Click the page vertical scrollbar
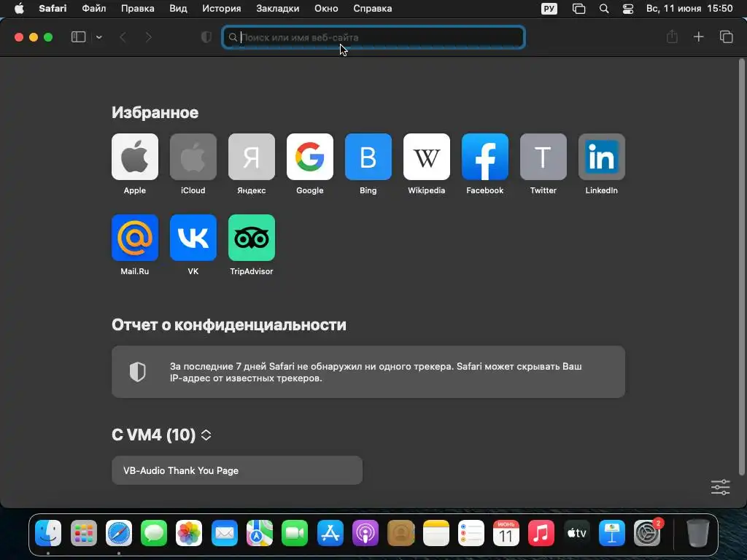Image resolution: width=747 pixels, height=560 pixels. click(x=741, y=267)
